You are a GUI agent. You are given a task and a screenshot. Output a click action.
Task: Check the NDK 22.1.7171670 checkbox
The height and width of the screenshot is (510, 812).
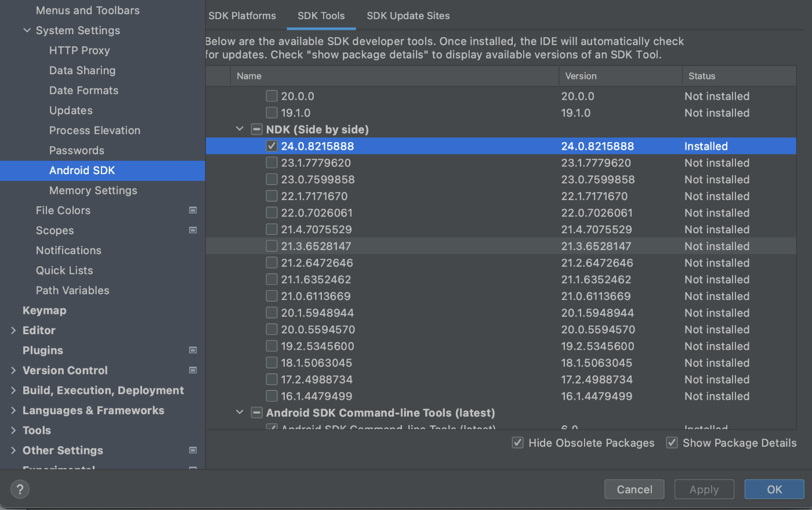(x=271, y=196)
